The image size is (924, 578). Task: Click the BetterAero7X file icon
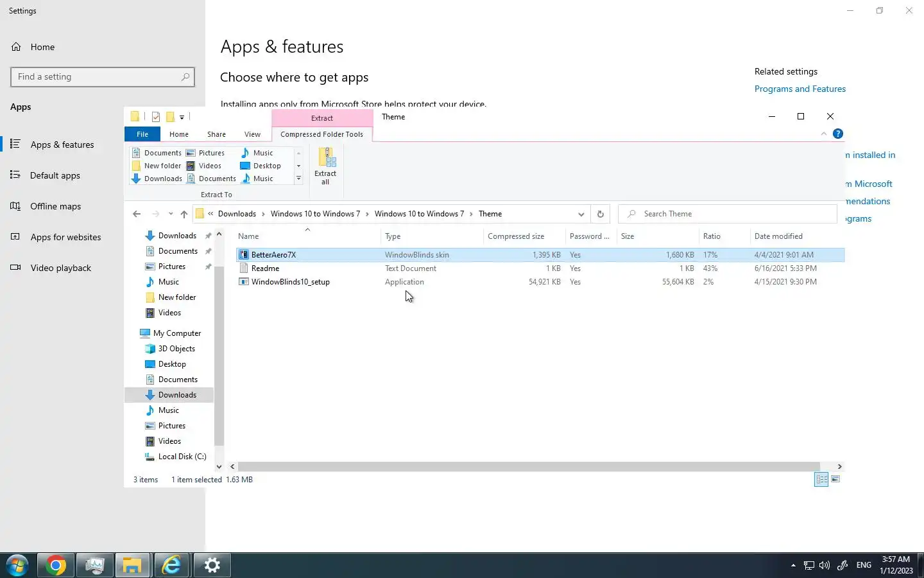[x=244, y=255]
